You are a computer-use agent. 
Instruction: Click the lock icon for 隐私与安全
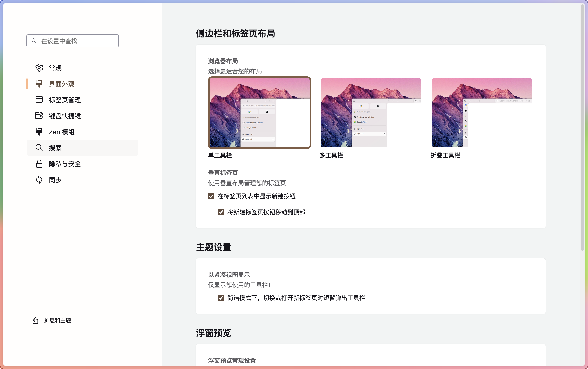coord(39,164)
